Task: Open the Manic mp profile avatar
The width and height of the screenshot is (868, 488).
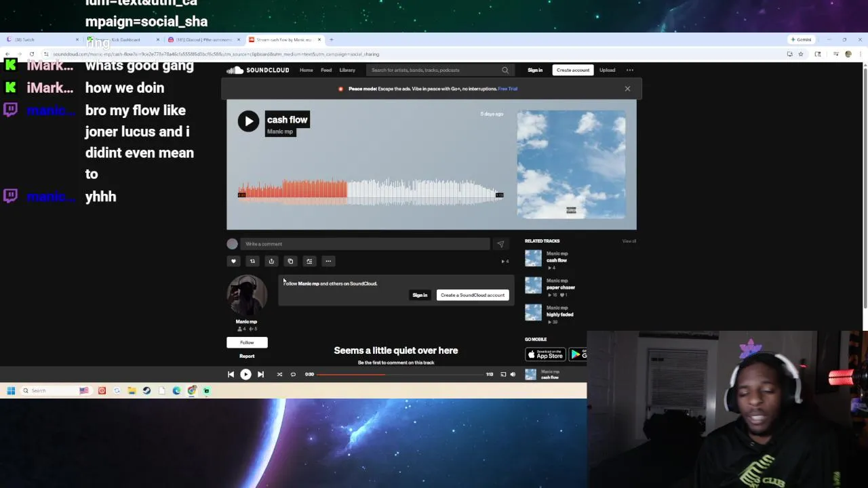Action: tap(246, 296)
